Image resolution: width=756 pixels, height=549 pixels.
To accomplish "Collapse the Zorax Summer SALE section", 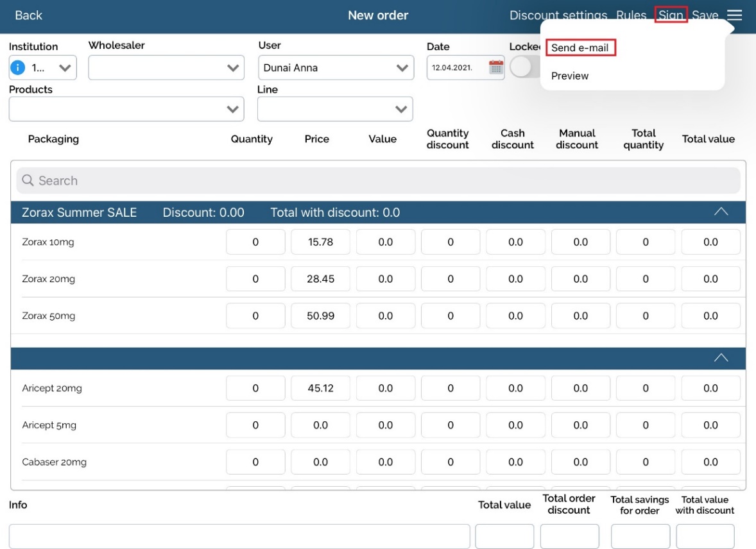I will [x=721, y=212].
